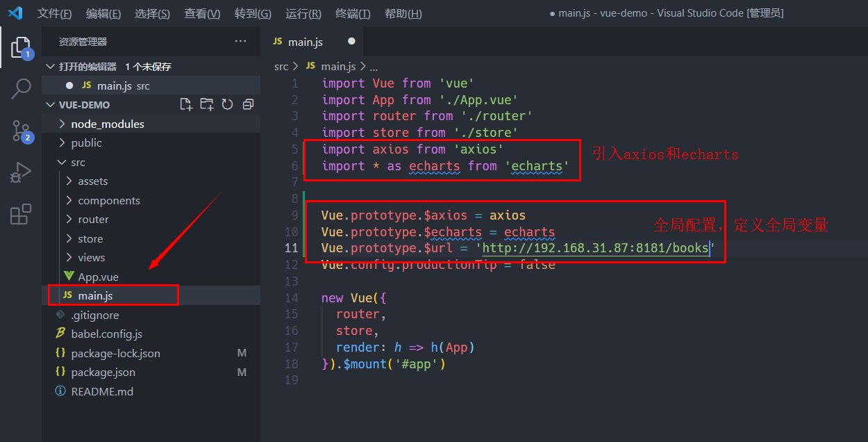Click 'import store from' line 4

pos(420,132)
